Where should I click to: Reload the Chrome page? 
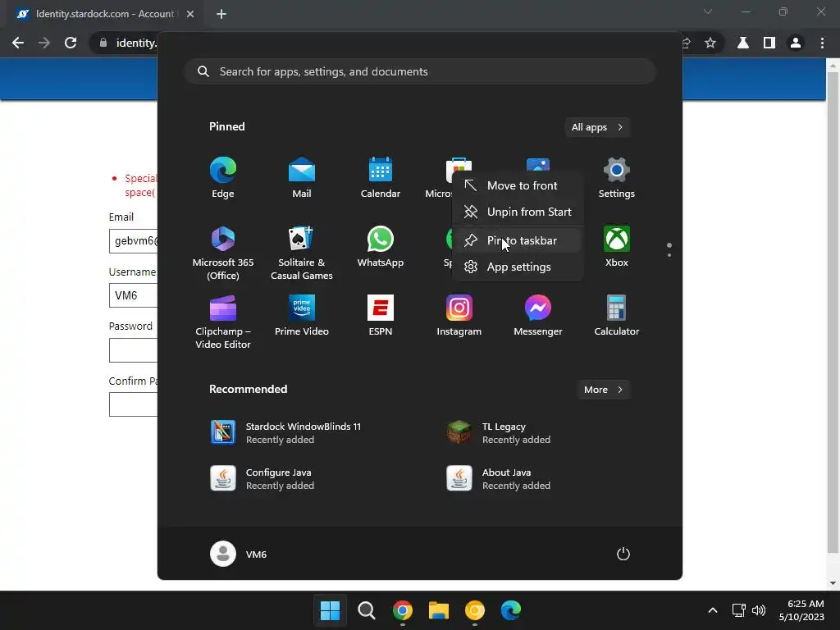click(x=71, y=43)
